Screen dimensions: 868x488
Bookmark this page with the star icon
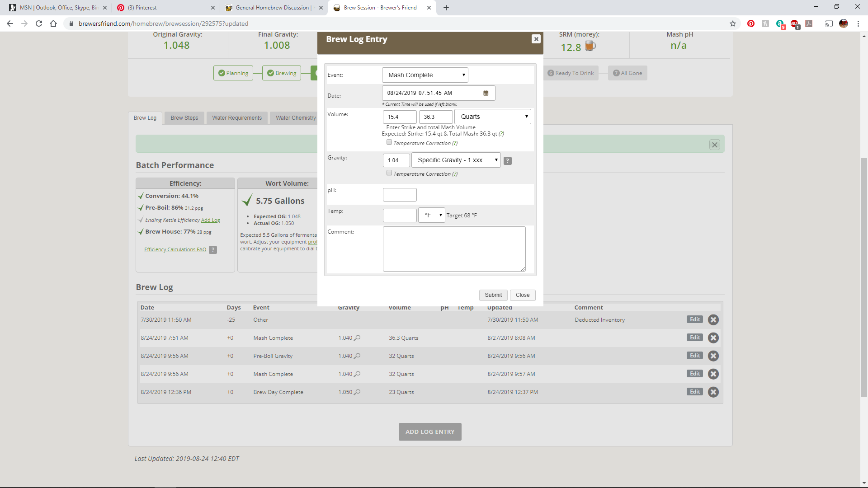(732, 23)
